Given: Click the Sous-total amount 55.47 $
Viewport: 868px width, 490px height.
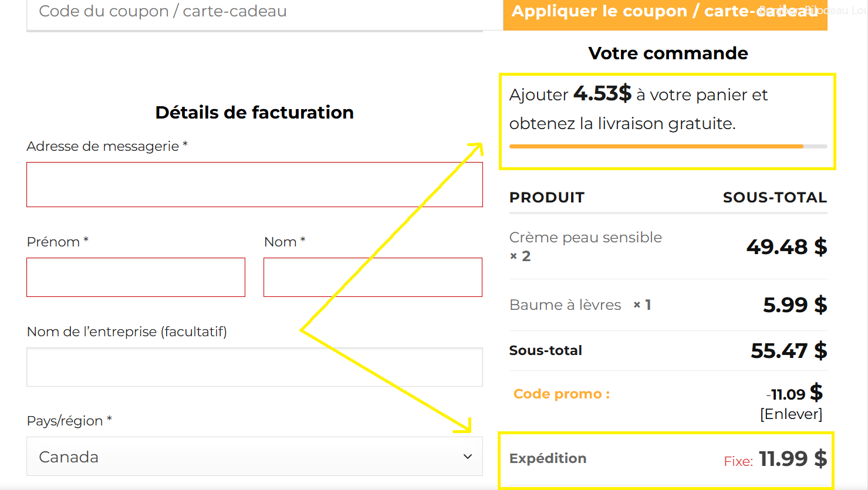Looking at the screenshot, I should 788,351.
